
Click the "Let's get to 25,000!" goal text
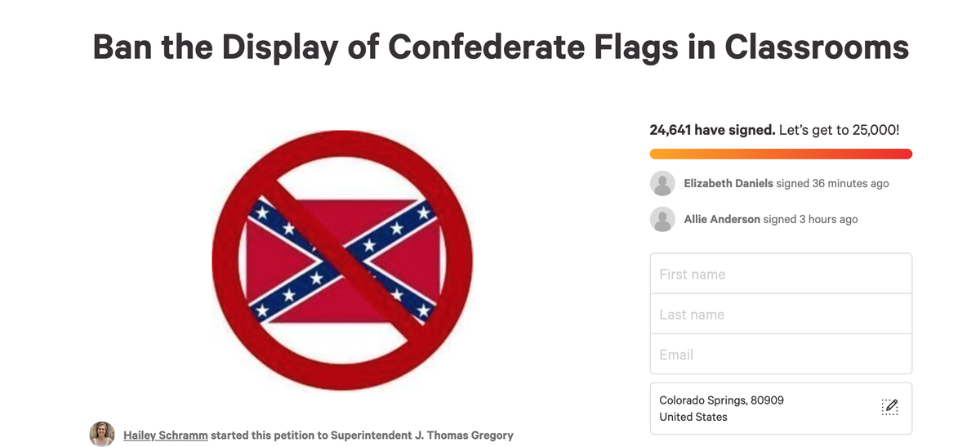click(x=839, y=131)
